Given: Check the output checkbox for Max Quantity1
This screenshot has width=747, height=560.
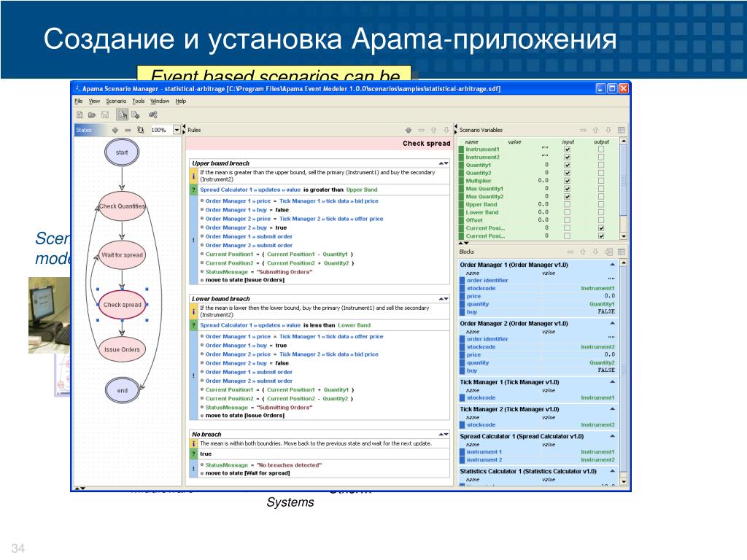Looking at the screenshot, I should [601, 189].
